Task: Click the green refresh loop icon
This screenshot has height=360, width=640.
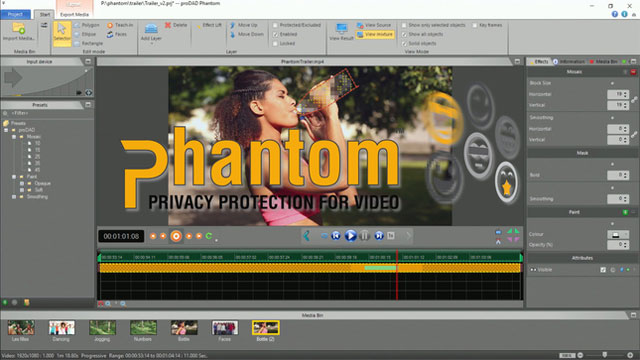Action: pyautogui.click(x=209, y=236)
